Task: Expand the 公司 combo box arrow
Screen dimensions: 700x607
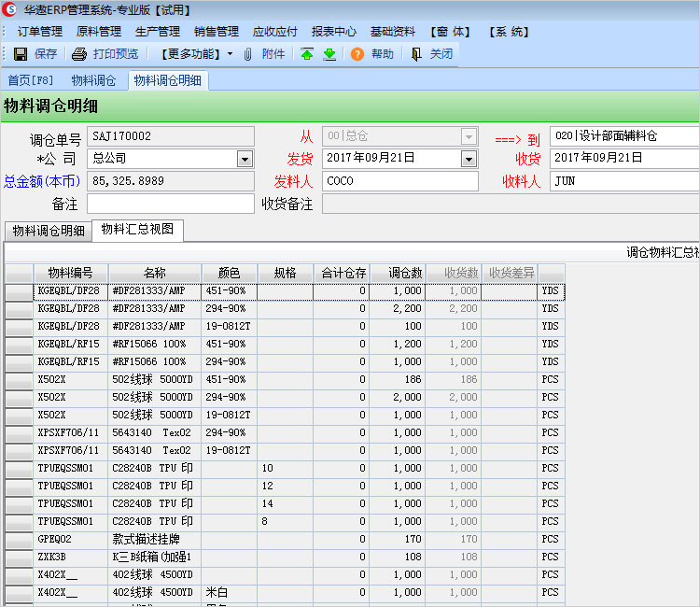Action: [245, 159]
